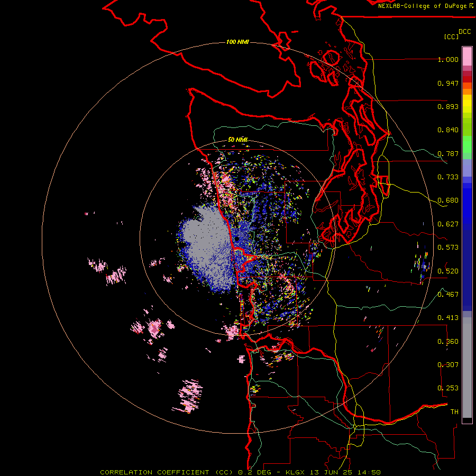This screenshot has width=476, height=476.
Task: Select the 0.413 legend value
Action: [448, 318]
